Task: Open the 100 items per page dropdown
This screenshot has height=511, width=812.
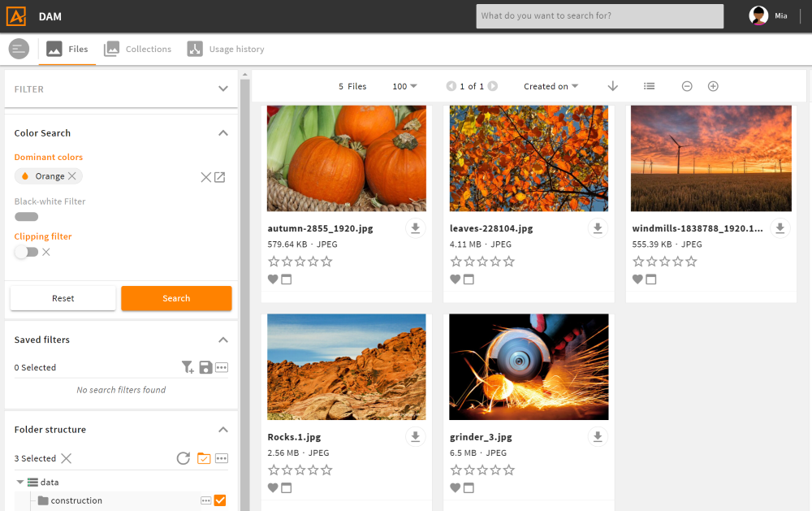Action: coord(404,86)
